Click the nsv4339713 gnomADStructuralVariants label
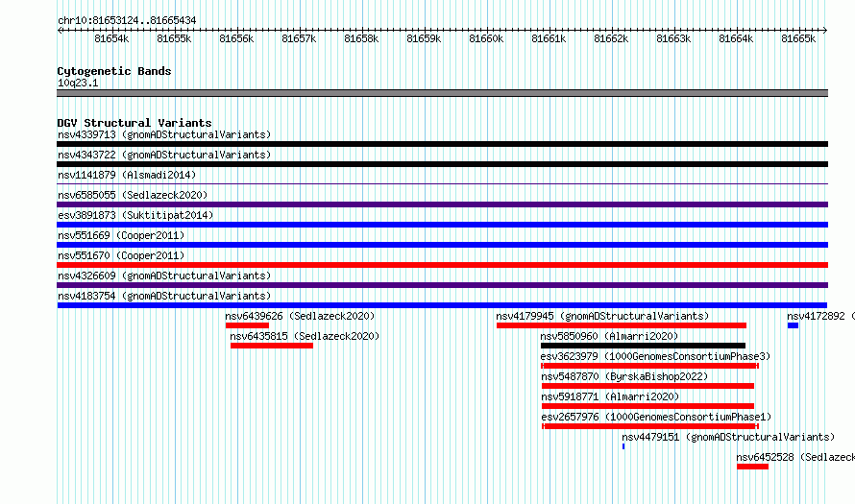 164,134
